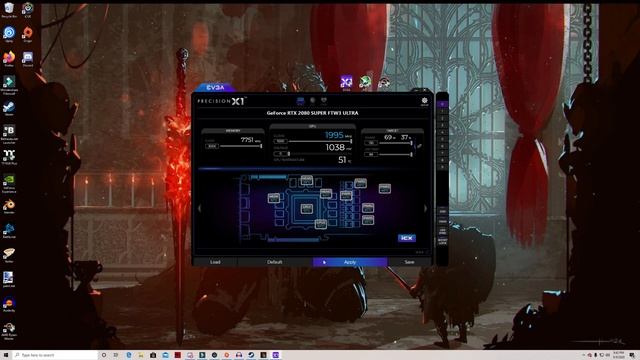
Task: Open Battle.net desktop shortcut
Action: click(x=9, y=231)
